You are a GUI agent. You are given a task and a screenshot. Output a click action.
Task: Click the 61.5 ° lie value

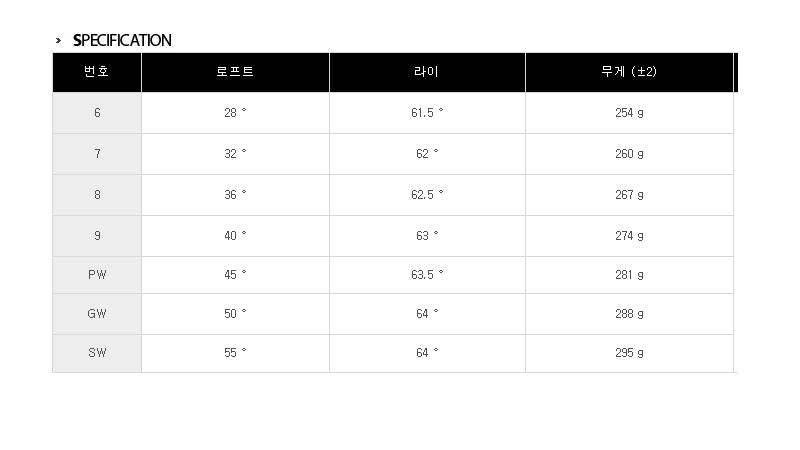[x=427, y=113]
